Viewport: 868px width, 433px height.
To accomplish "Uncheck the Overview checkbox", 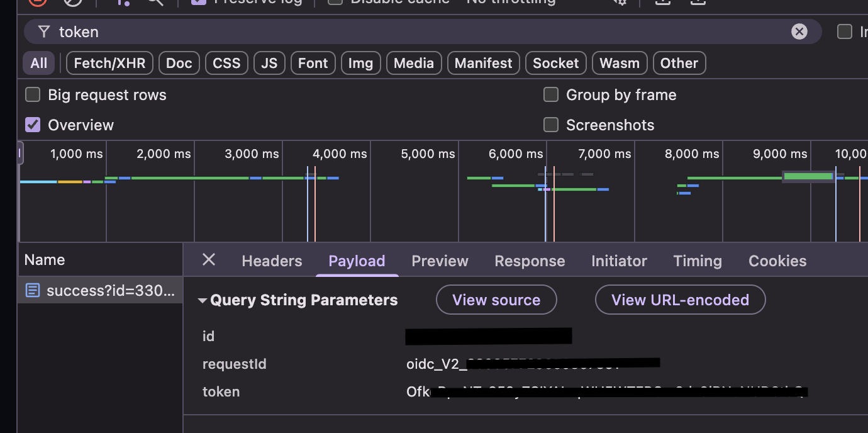I will pyautogui.click(x=33, y=125).
